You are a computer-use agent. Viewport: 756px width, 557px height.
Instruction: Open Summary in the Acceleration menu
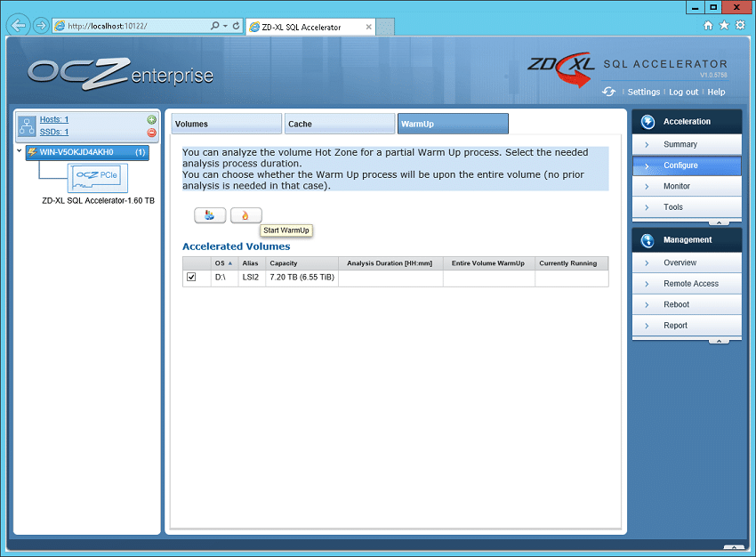pyautogui.click(x=687, y=144)
